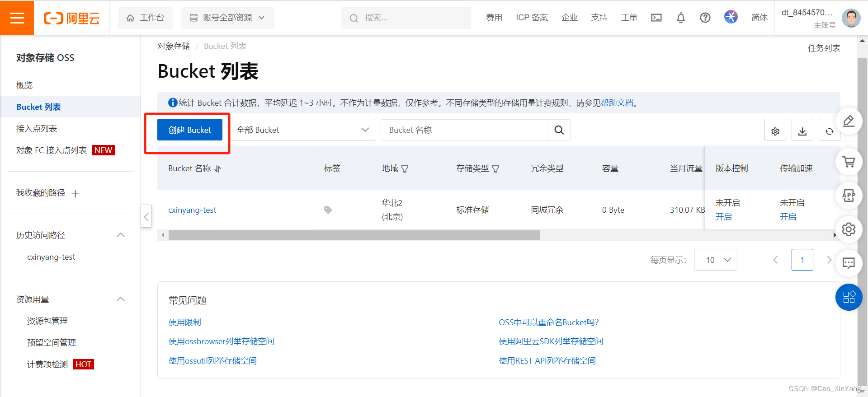
Task: Click the search magnifier beside Bucket name field
Action: point(559,130)
